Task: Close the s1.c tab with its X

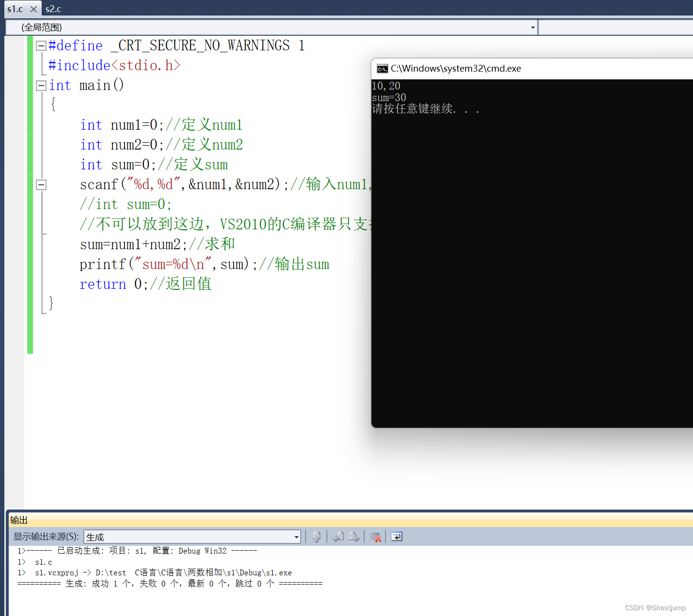Action: (x=33, y=9)
